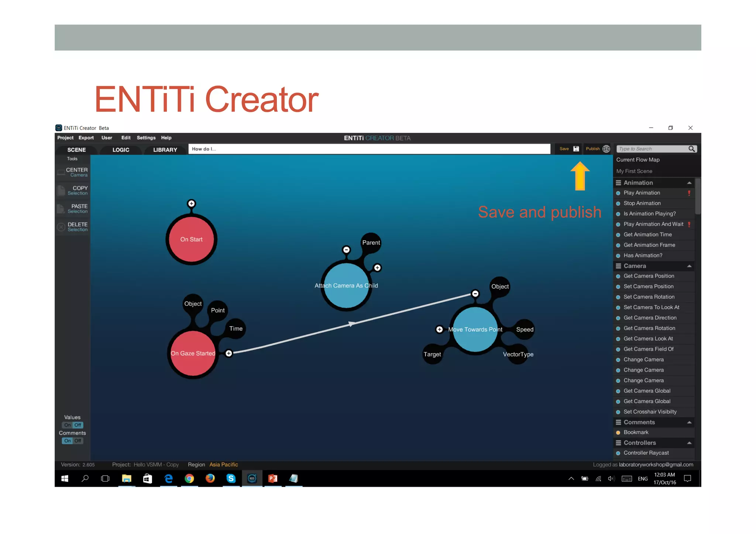Click the Publish button label
The width and height of the screenshot is (756, 534).
pos(592,149)
